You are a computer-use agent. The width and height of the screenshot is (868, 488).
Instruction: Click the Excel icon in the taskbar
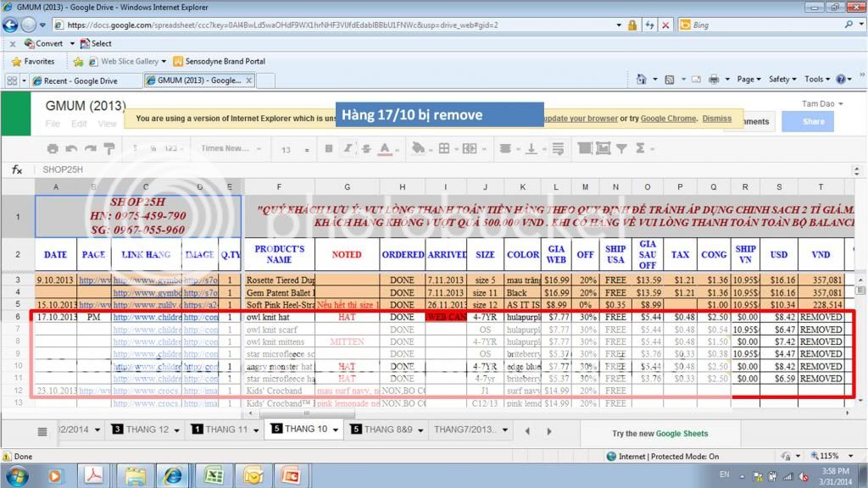tap(214, 474)
